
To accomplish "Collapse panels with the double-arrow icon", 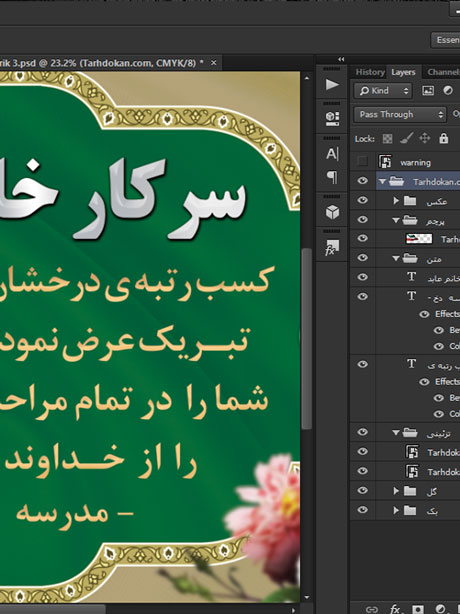I will (x=341, y=59).
